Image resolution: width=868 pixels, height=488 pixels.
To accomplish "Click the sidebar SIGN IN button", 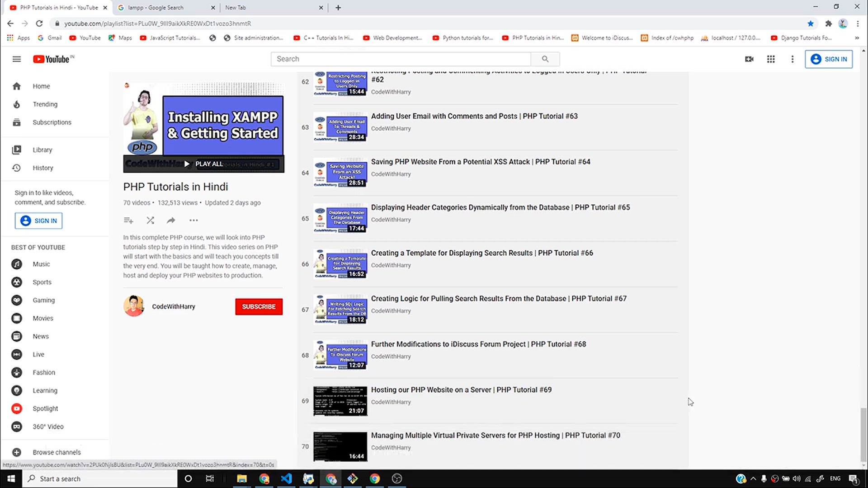I will (38, 221).
